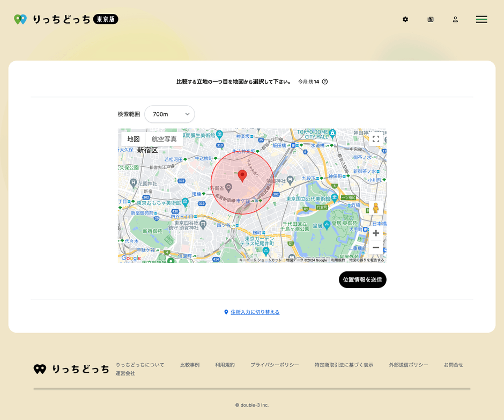Open the 利用規約 footer link

(x=225, y=364)
